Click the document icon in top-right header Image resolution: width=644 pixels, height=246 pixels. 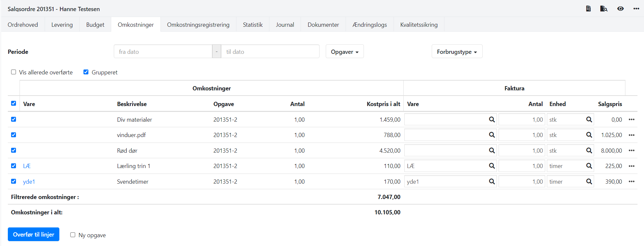tap(588, 9)
